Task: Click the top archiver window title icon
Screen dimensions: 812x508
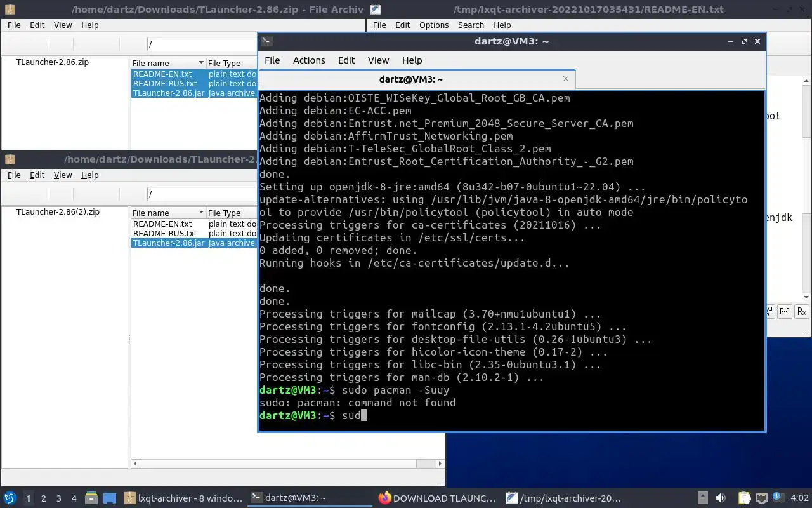Action: coord(10,10)
